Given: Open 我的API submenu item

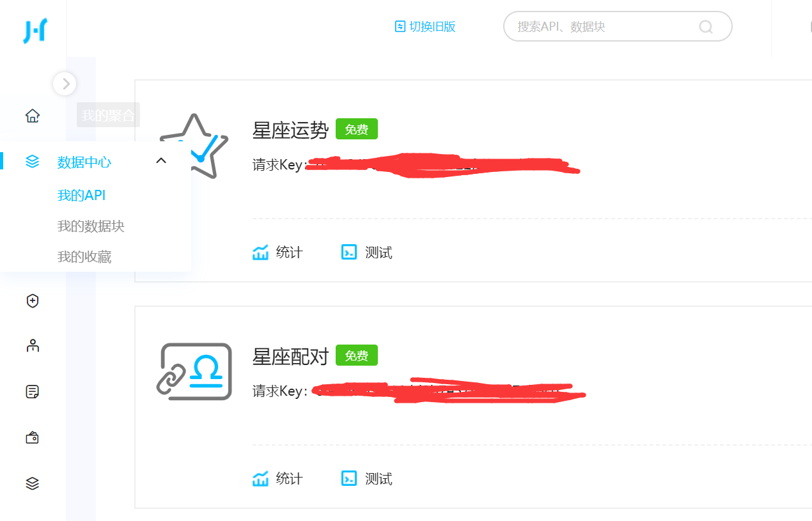Looking at the screenshot, I should tap(81, 196).
